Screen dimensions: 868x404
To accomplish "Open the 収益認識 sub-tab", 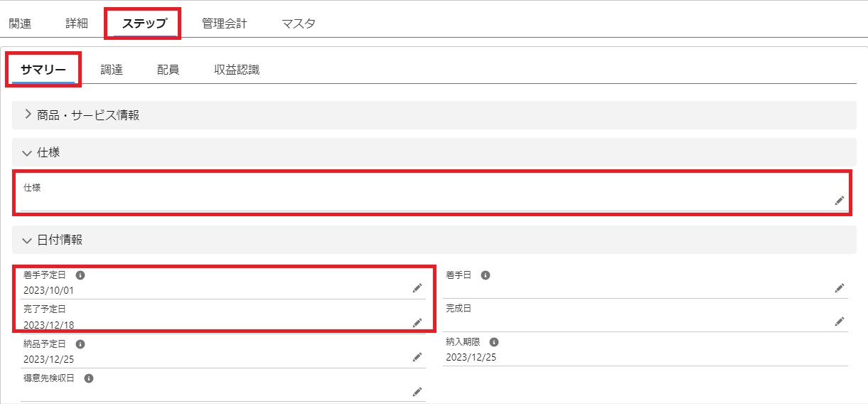I will [x=237, y=70].
